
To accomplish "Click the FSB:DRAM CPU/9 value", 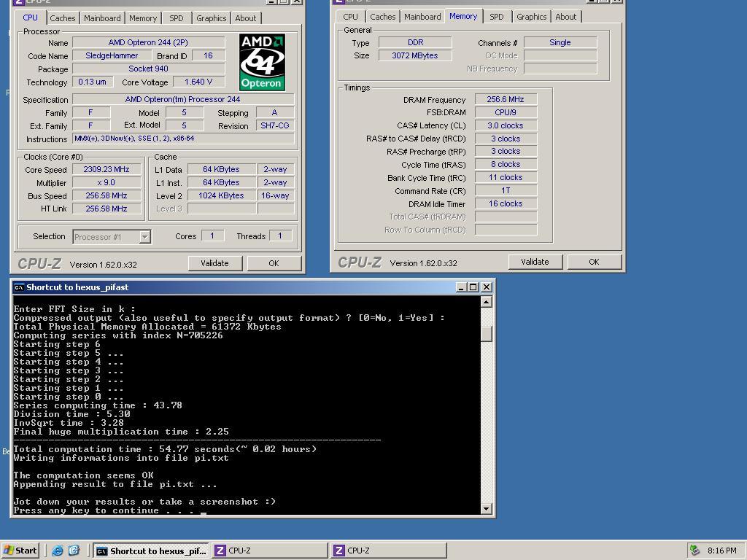I will (506, 112).
